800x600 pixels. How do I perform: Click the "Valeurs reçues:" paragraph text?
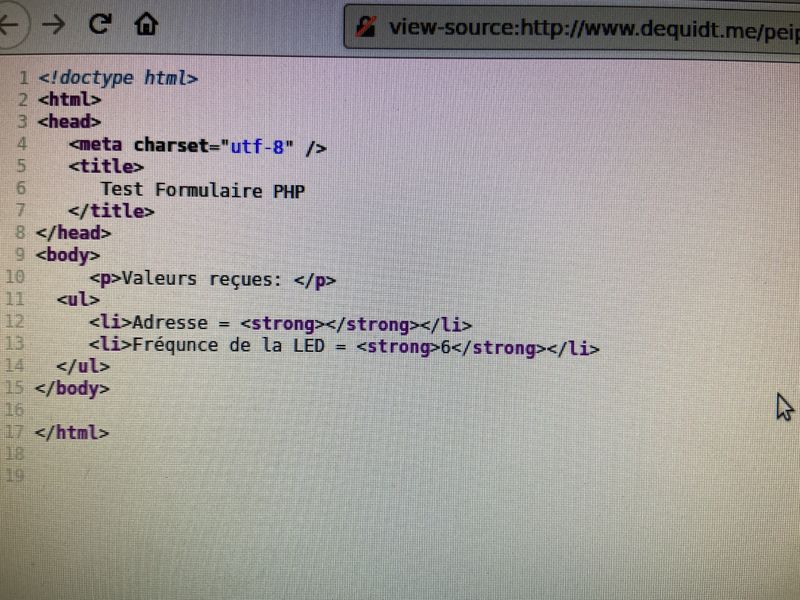pos(204,279)
